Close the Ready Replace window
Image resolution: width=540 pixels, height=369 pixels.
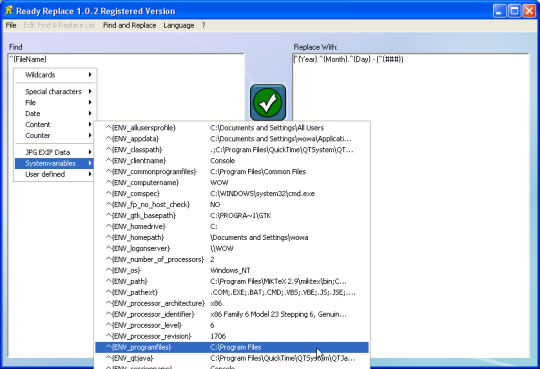click(530, 11)
